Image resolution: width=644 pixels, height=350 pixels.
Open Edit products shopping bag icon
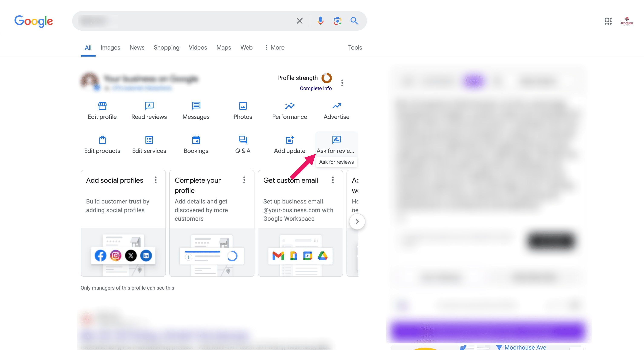(x=102, y=140)
